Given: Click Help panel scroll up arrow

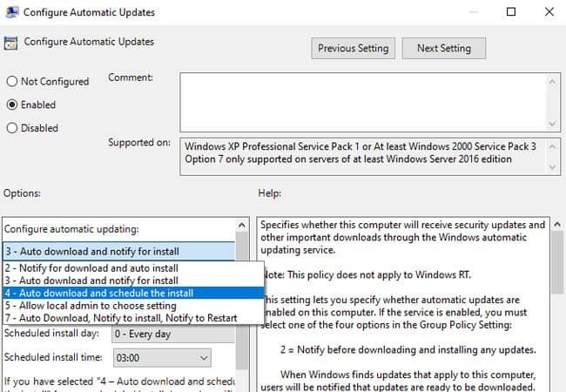Looking at the screenshot, I should 557,224.
